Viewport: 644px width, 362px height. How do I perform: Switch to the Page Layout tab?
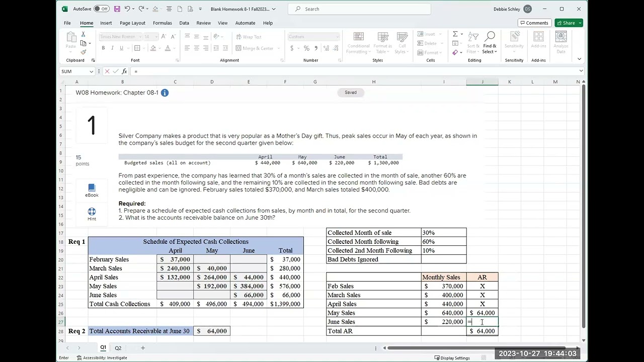tap(132, 23)
